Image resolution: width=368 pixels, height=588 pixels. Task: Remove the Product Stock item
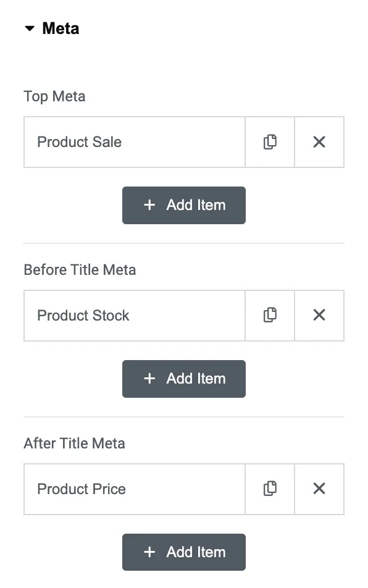pyautogui.click(x=319, y=316)
